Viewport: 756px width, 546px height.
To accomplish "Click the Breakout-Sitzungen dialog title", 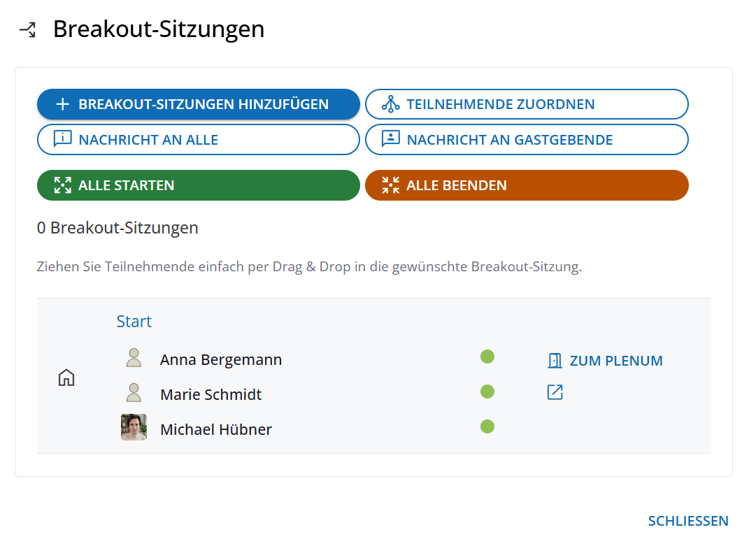I will pyautogui.click(x=159, y=29).
